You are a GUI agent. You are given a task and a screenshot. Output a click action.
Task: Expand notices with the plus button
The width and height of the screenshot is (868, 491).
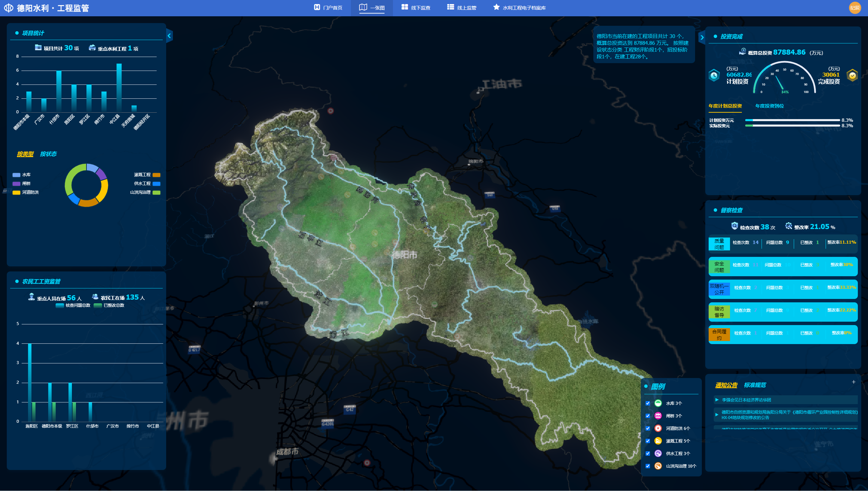pyautogui.click(x=853, y=382)
